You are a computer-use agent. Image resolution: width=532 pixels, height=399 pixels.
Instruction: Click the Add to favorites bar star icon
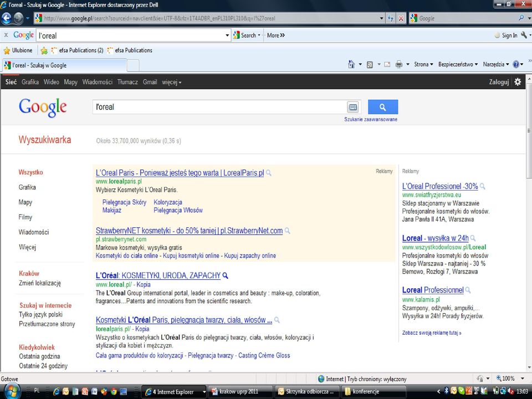pyautogui.click(x=44, y=50)
